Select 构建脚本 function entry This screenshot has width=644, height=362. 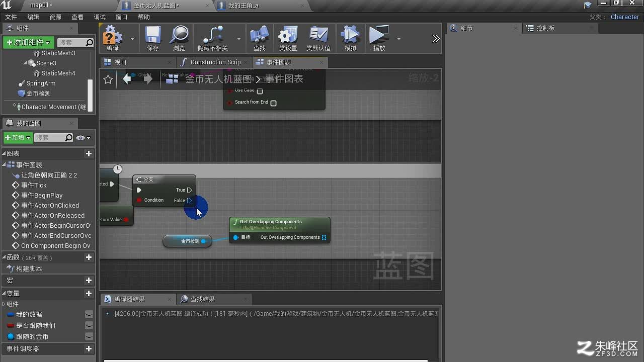tap(29, 269)
